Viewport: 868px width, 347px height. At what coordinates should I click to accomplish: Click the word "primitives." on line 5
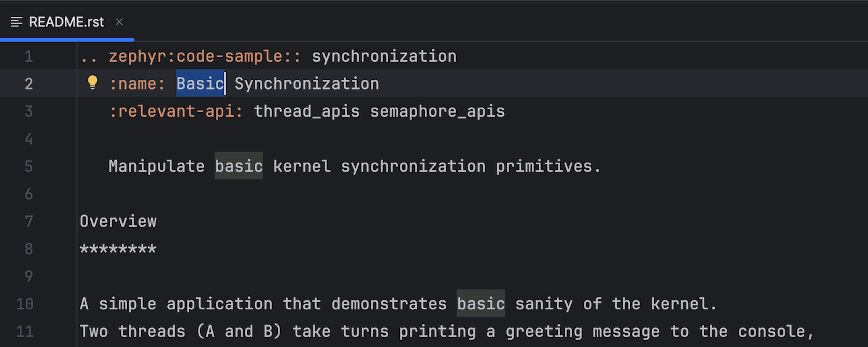click(548, 167)
